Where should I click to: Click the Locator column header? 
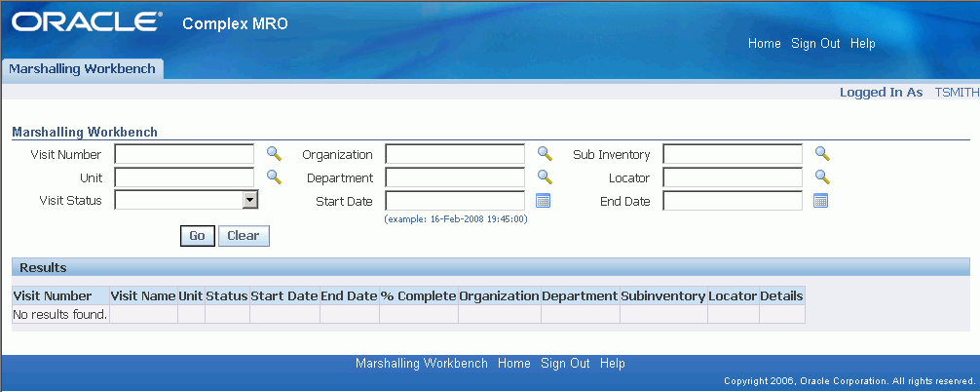click(734, 295)
